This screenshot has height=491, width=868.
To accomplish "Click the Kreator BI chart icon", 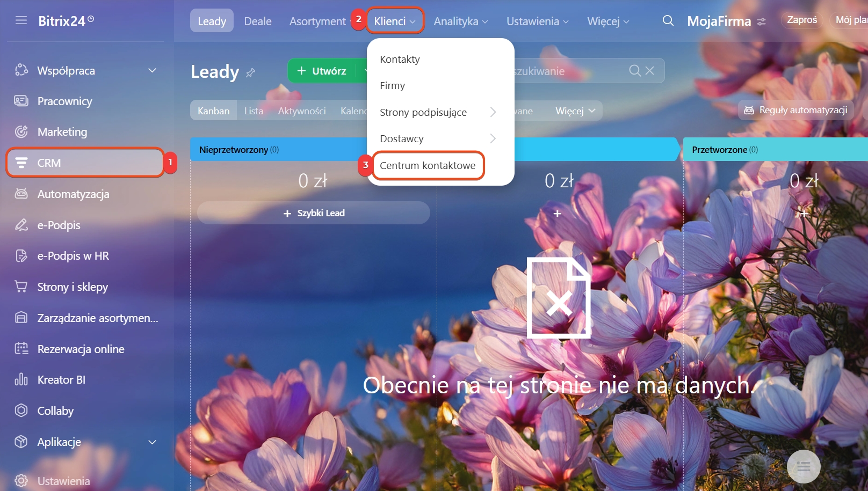I will (x=21, y=379).
